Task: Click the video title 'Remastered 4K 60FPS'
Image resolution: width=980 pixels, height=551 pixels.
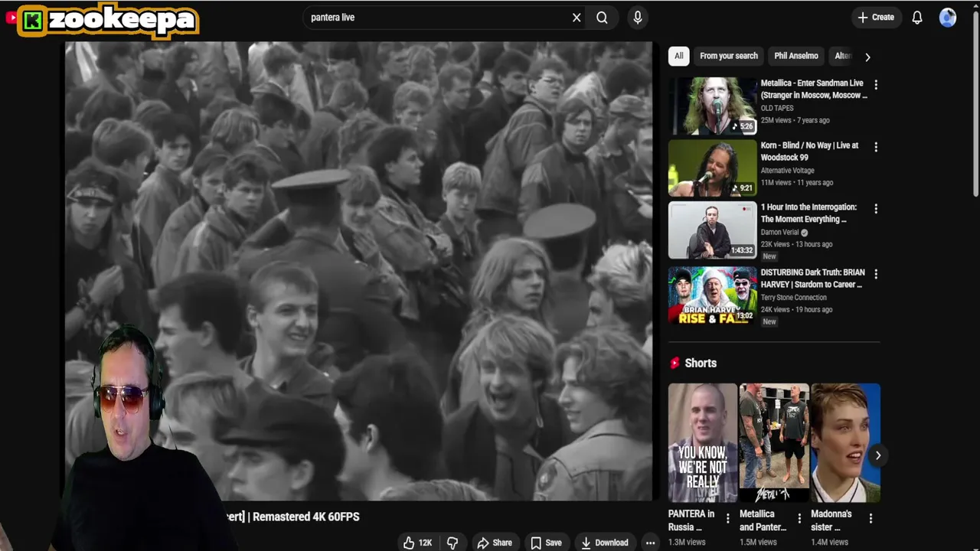Action: 305,517
